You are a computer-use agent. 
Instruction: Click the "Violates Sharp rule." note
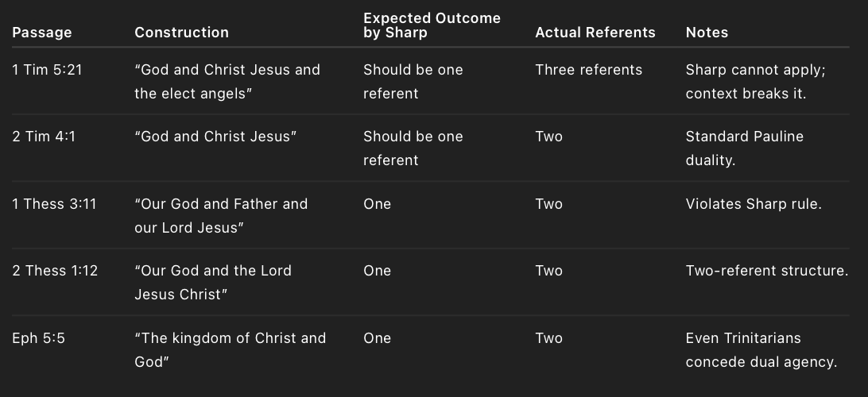point(754,204)
